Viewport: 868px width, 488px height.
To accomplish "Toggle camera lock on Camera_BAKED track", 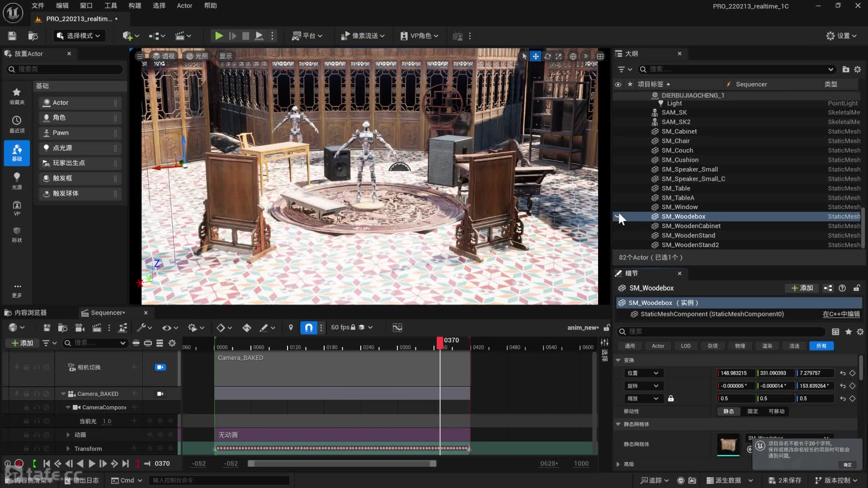I will [x=160, y=394].
